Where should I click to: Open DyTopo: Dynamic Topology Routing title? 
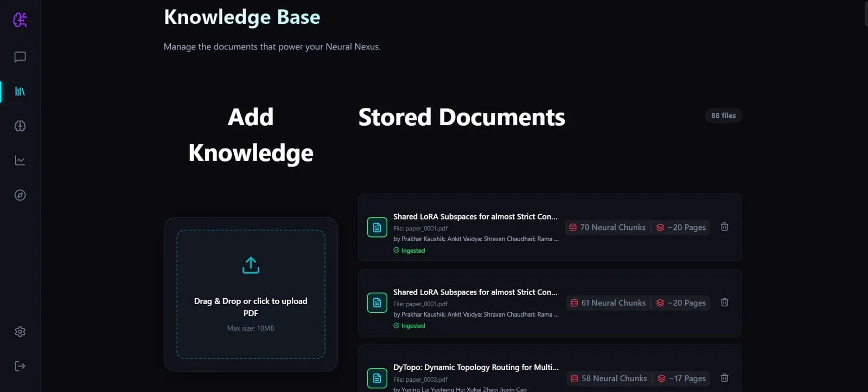[x=476, y=367]
